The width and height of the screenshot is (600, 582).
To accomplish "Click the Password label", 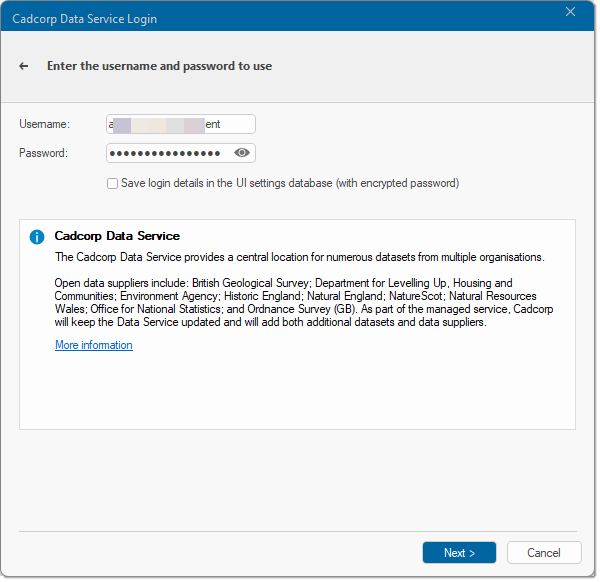I will pyautogui.click(x=44, y=153).
